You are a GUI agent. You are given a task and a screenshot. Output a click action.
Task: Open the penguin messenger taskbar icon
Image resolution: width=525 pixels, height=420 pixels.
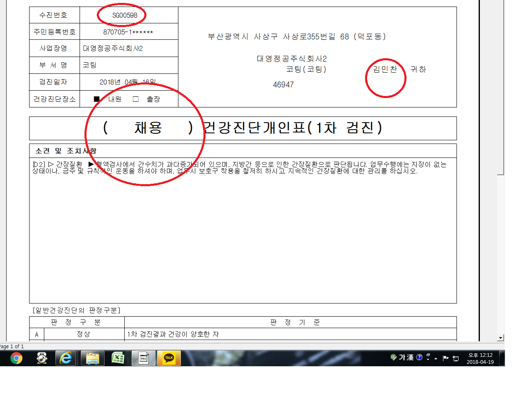point(41,358)
